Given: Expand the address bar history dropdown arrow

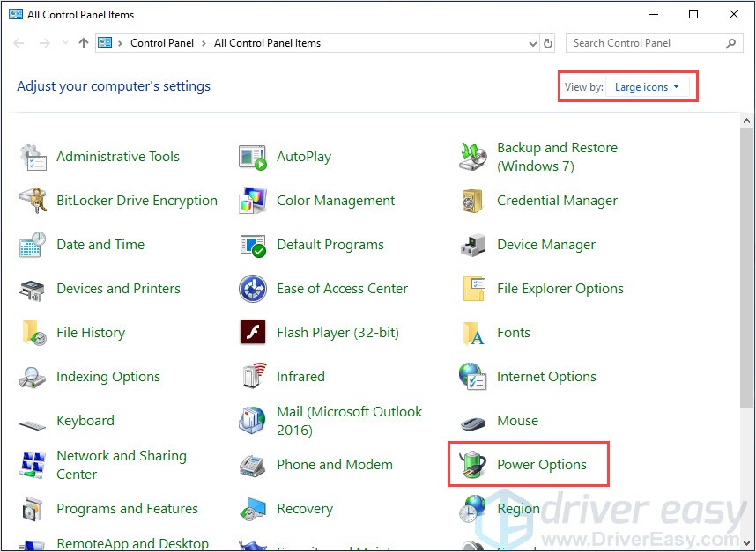Looking at the screenshot, I should [533, 43].
